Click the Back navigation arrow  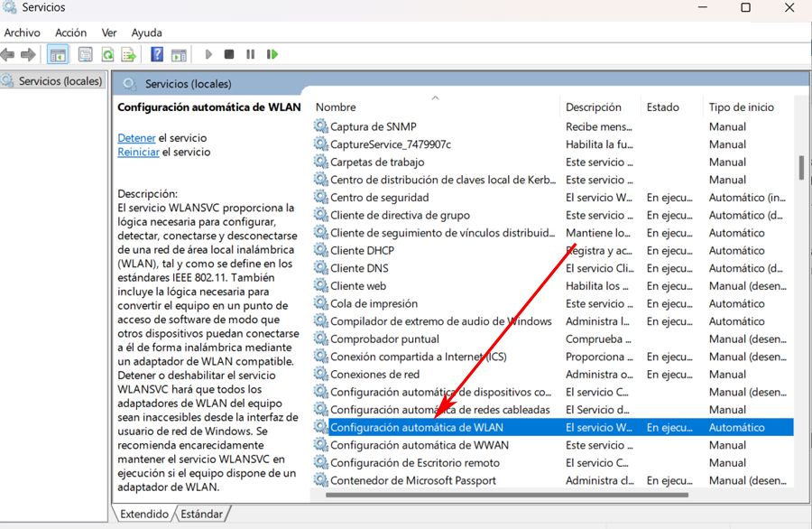[9, 54]
